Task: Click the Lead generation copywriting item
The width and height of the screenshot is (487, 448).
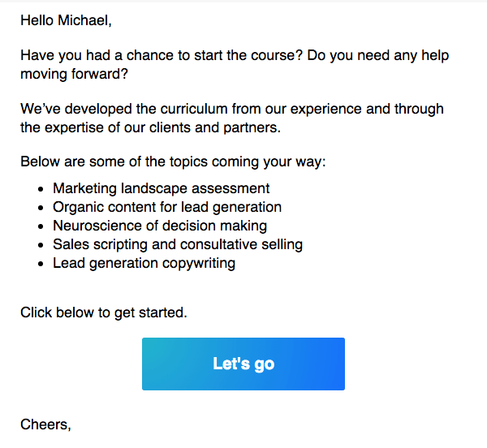Action: click(144, 263)
